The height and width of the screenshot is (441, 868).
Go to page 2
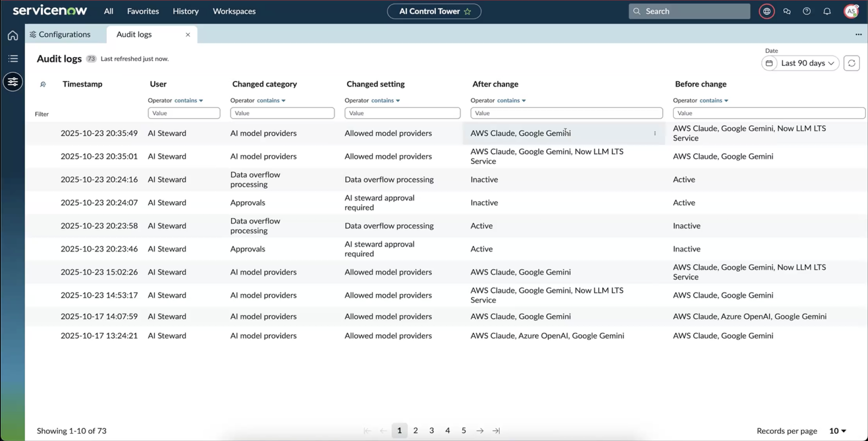[415, 430]
